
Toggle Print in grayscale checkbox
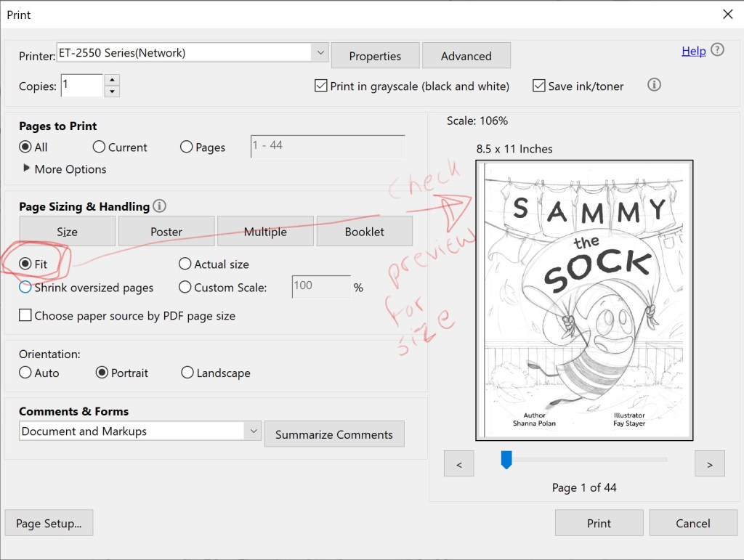[x=320, y=85]
